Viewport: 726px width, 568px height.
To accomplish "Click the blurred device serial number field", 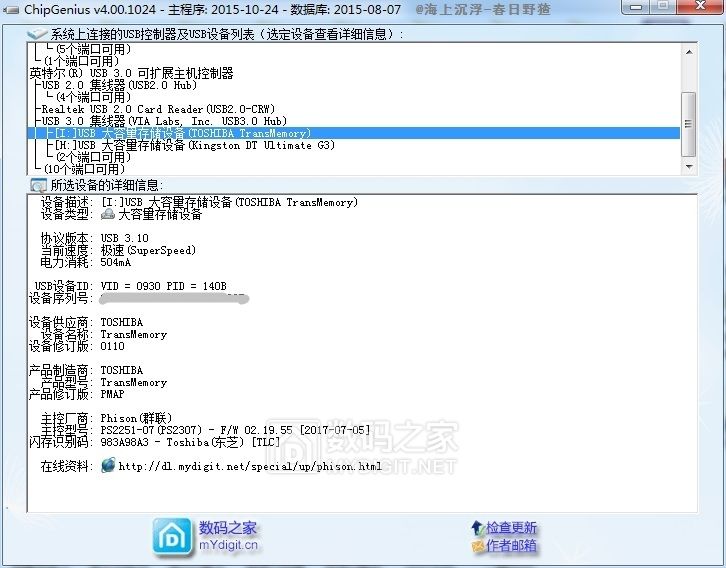I will [x=174, y=299].
